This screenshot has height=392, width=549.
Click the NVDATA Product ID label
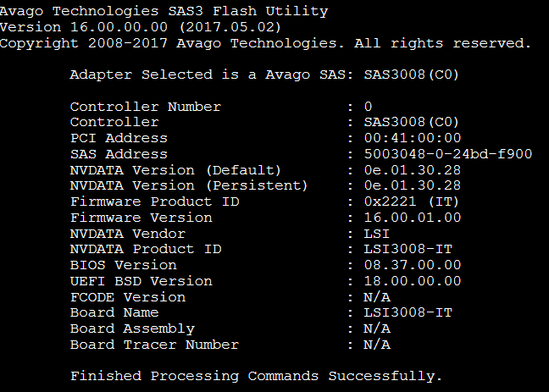click(145, 249)
